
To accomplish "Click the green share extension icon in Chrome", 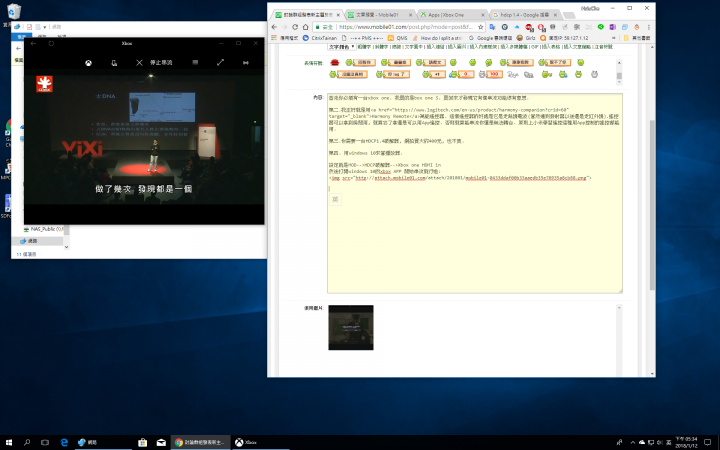I will click(601, 27).
